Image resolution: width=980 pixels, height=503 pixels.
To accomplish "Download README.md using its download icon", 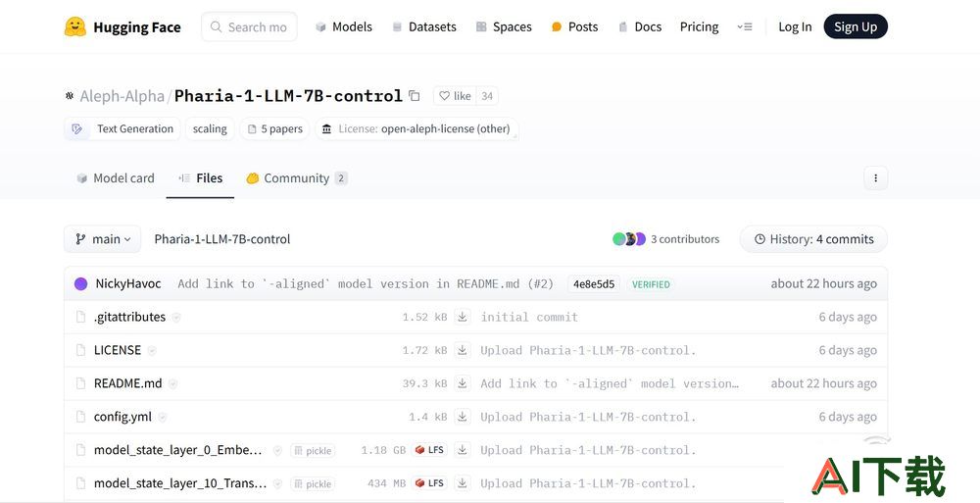I will point(463,383).
